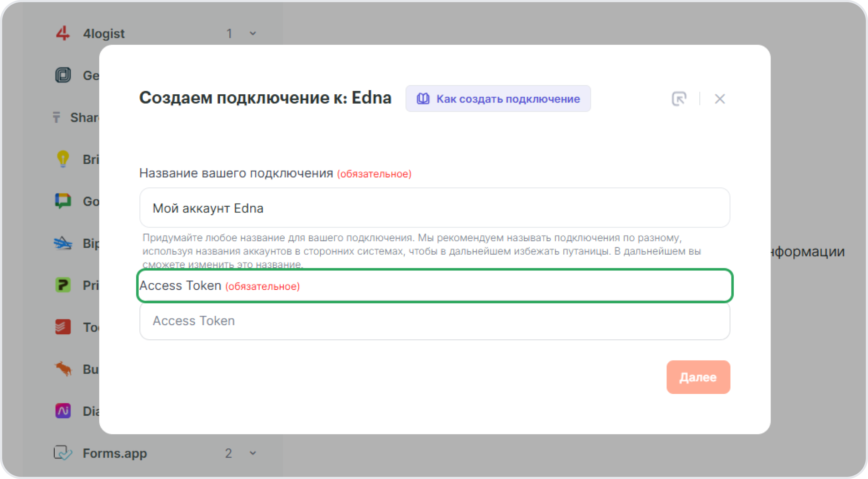Screen dimensions: 868x479
Task: Open the 4logist item in the sidebar
Action: click(104, 34)
